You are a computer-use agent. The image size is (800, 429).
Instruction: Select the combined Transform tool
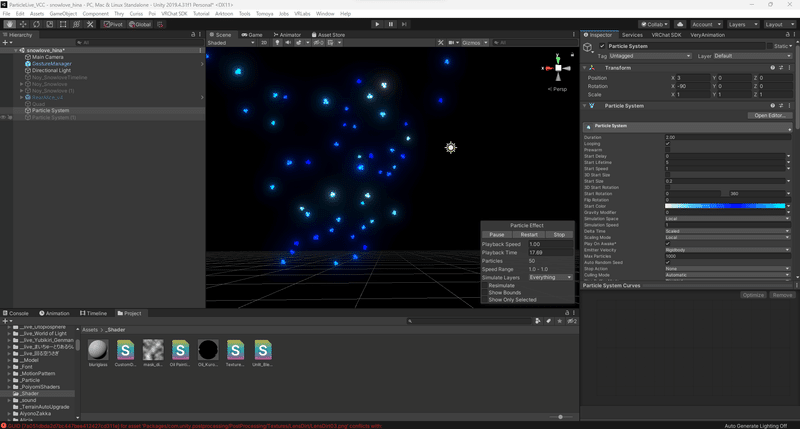click(77, 24)
